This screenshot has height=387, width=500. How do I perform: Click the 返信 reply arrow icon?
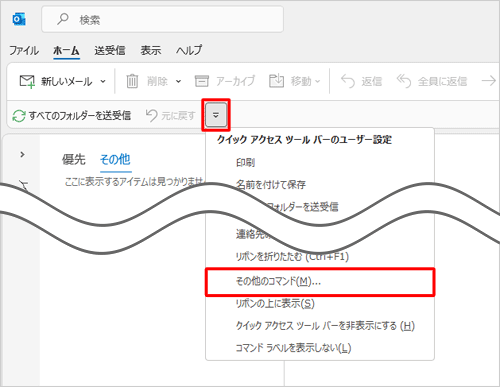tap(348, 81)
